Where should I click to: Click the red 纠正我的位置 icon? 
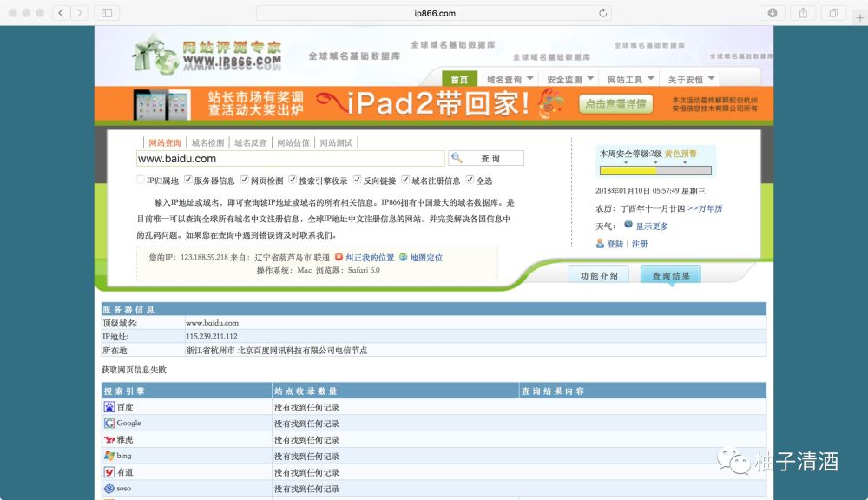[339, 258]
